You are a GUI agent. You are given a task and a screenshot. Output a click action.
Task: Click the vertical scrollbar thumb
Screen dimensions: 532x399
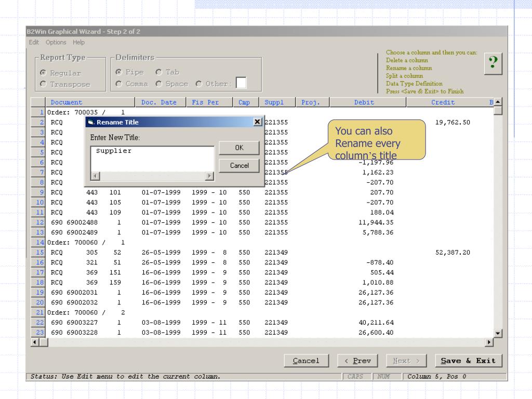click(x=498, y=111)
